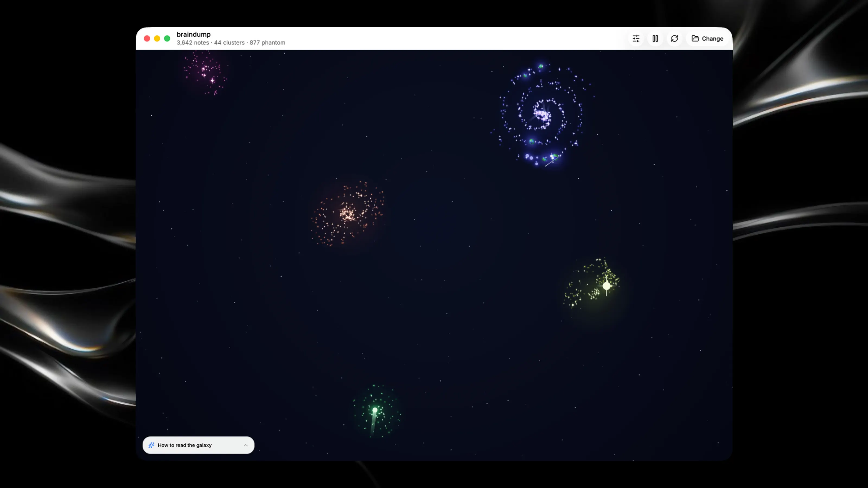
Task: Click the bright yellow-green cluster star
Action: pos(607,285)
